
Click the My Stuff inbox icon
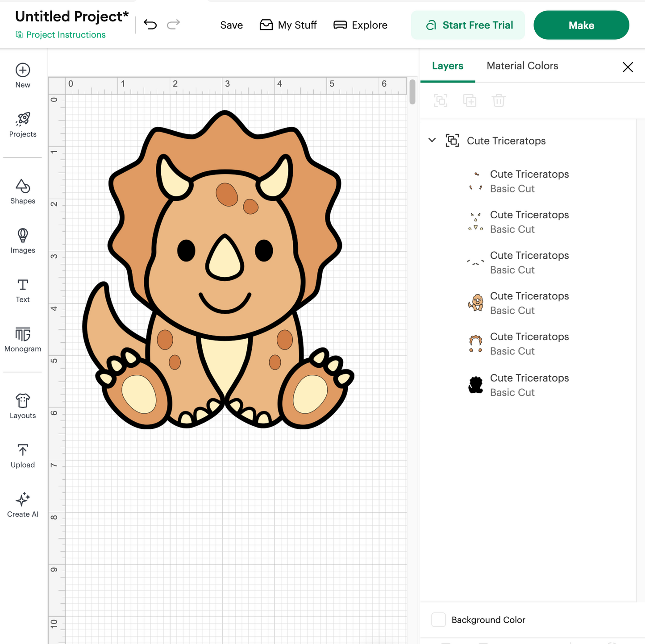pyautogui.click(x=266, y=25)
